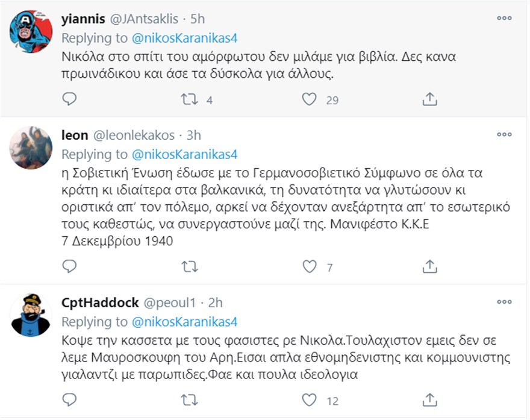Reply to yiannis's tweet
The width and height of the screenshot is (530, 420).
pos(70,99)
